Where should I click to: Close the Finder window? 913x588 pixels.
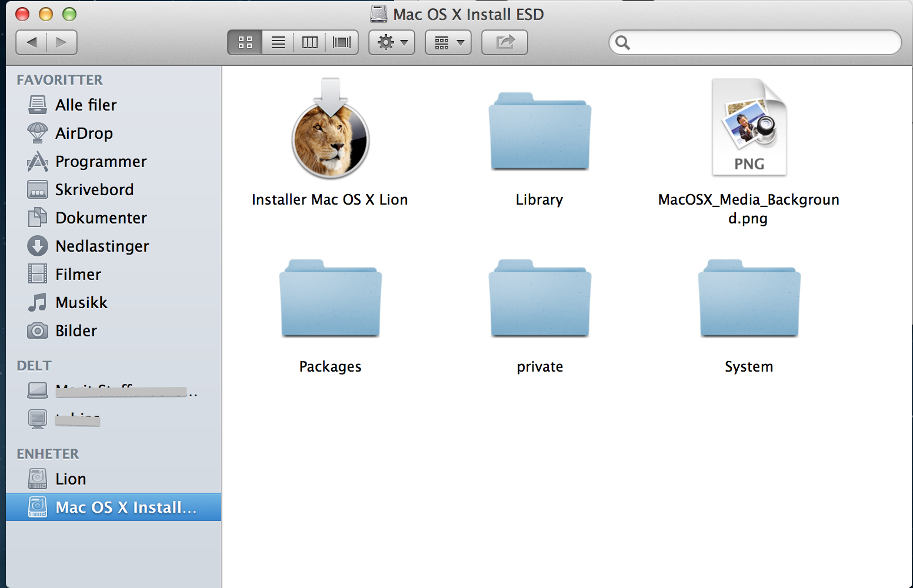tap(22, 14)
